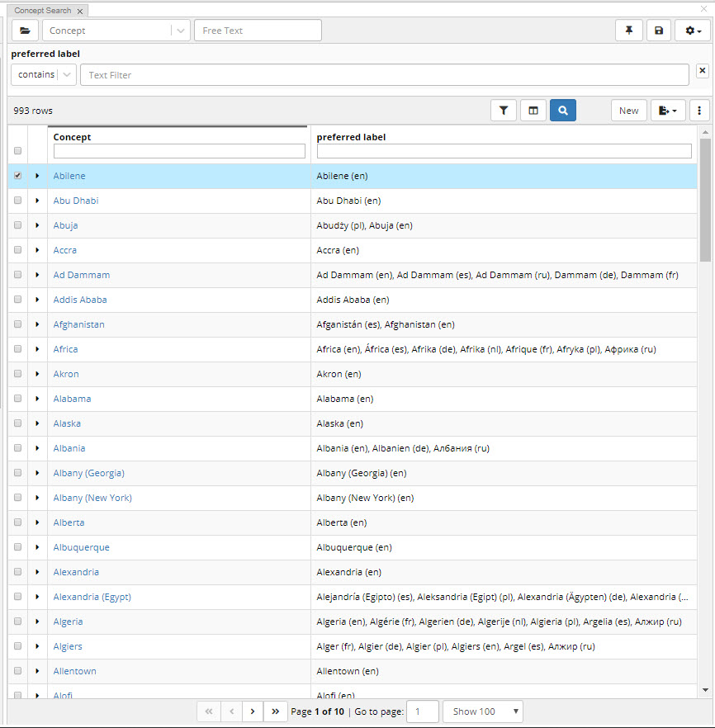The width and height of the screenshot is (715, 728).
Task: Go to previous page of results
Action: pyautogui.click(x=232, y=711)
